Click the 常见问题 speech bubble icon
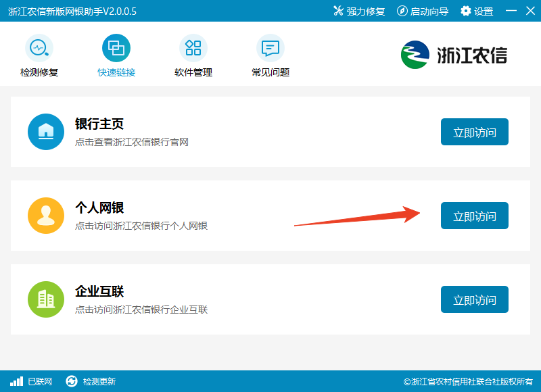Screen dimensions: 541x392 tap(269, 49)
